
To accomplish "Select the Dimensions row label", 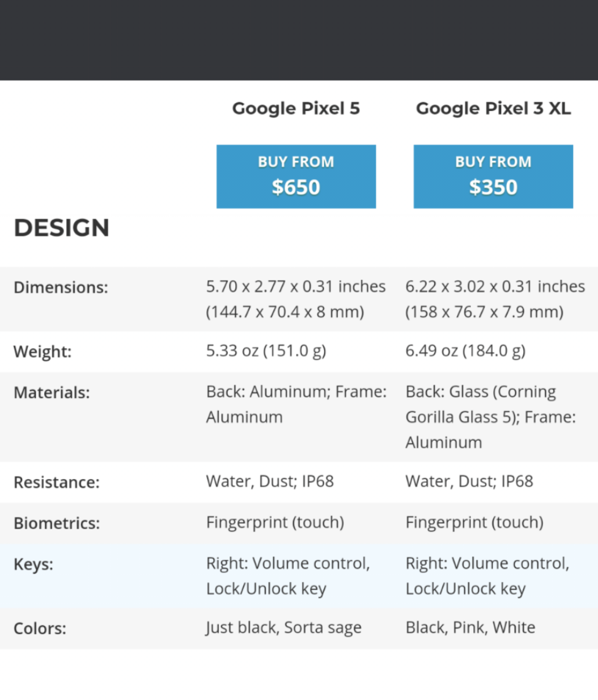I will [x=61, y=287].
